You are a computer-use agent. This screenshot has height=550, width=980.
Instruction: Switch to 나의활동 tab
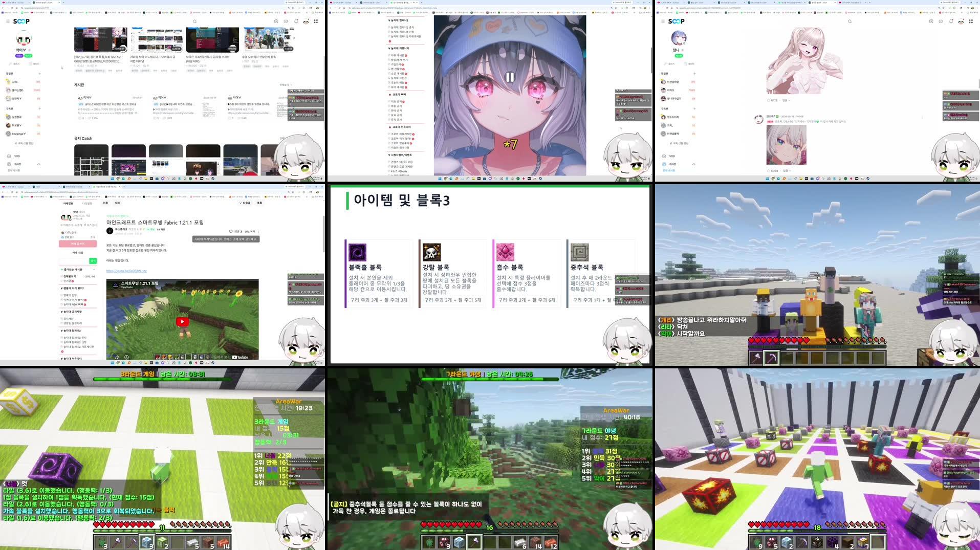pos(88,203)
